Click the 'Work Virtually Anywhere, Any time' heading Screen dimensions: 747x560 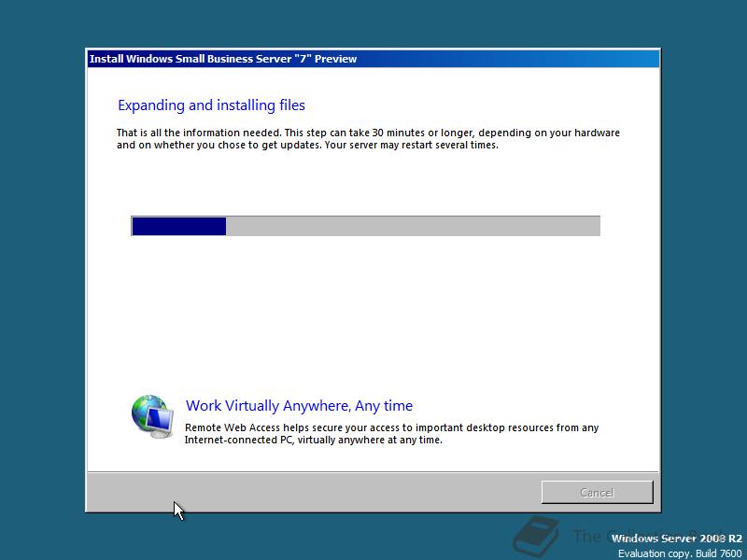[299, 406]
